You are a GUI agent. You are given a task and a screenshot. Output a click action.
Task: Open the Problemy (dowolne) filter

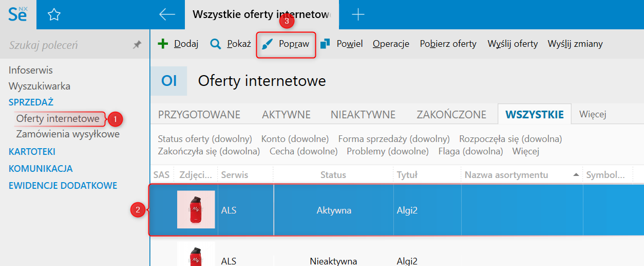pos(388,151)
